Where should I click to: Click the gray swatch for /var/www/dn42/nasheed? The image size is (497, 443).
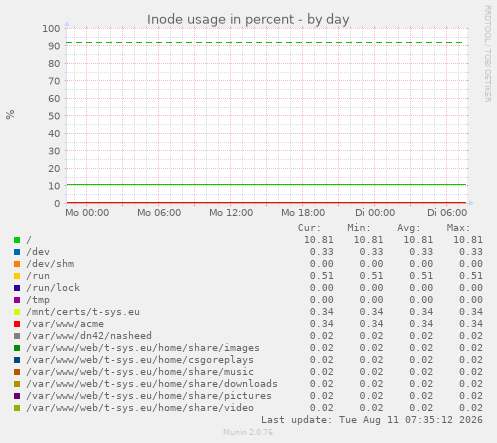click(17, 336)
